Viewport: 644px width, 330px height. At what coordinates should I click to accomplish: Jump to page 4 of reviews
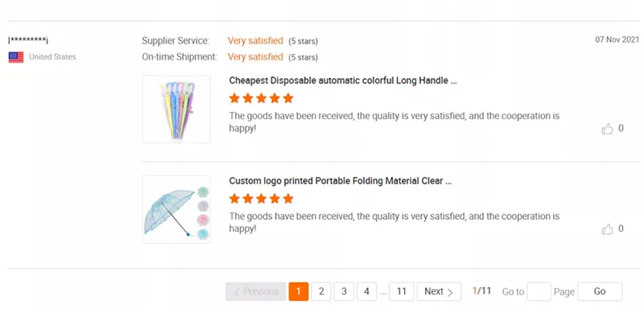366,291
